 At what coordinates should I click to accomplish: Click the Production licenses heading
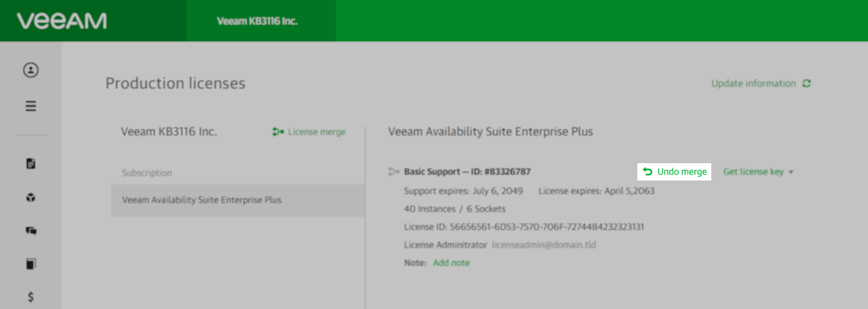click(175, 84)
